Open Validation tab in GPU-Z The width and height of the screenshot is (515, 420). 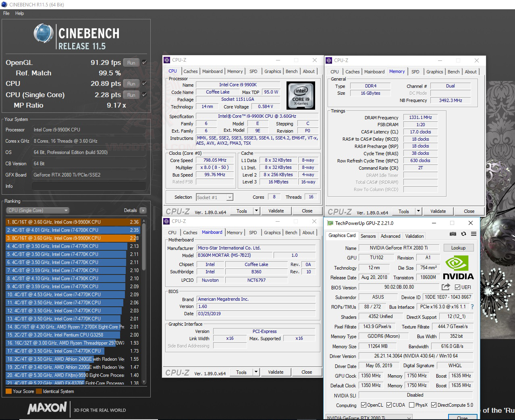tap(414, 236)
